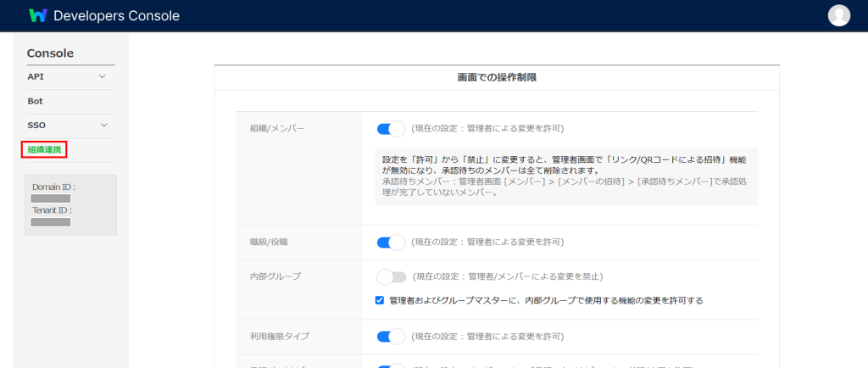Image resolution: width=868 pixels, height=368 pixels.
Task: Click the Console sidebar heading
Action: (x=50, y=53)
